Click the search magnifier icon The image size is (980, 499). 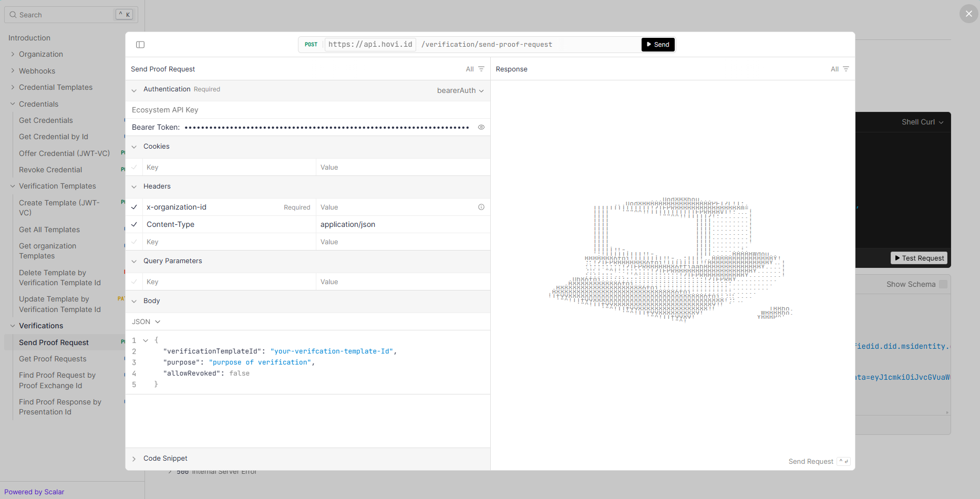[13, 15]
